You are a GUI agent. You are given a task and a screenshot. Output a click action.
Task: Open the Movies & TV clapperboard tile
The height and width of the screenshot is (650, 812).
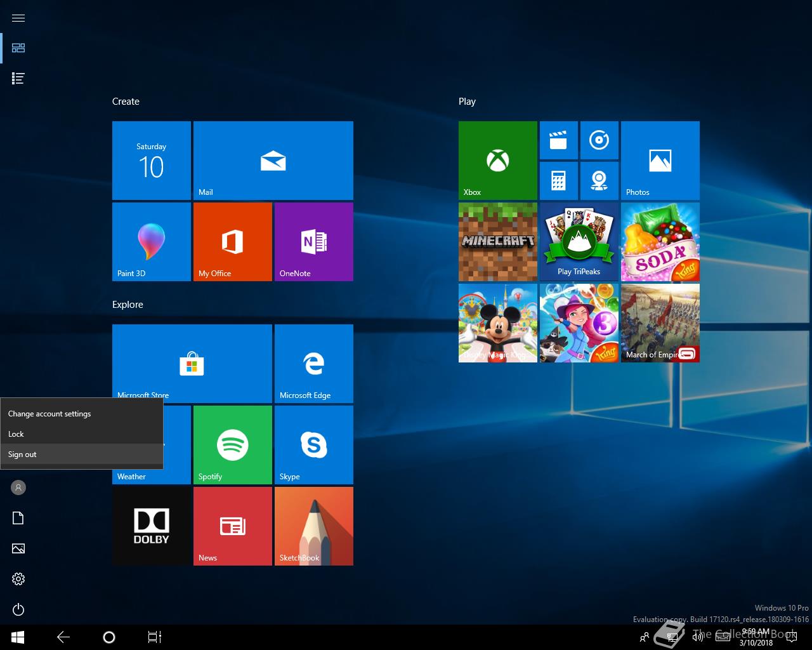tap(559, 140)
